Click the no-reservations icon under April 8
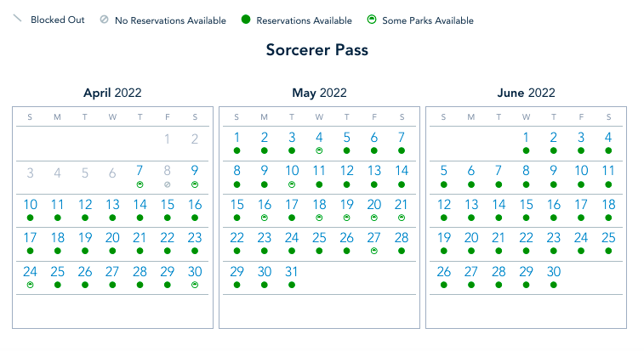644x351 pixels. tap(168, 184)
